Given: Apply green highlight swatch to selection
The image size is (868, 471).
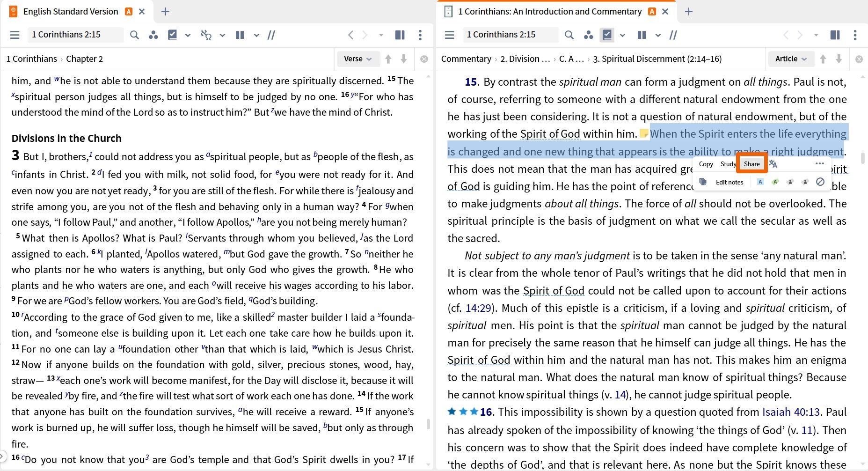Looking at the screenshot, I should pyautogui.click(x=775, y=182).
